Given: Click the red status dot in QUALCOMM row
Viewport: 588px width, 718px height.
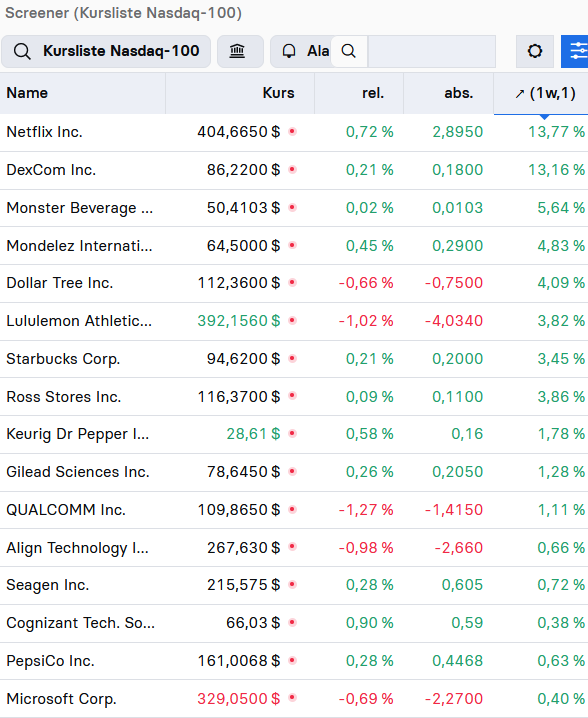Looking at the screenshot, I should point(292,509).
